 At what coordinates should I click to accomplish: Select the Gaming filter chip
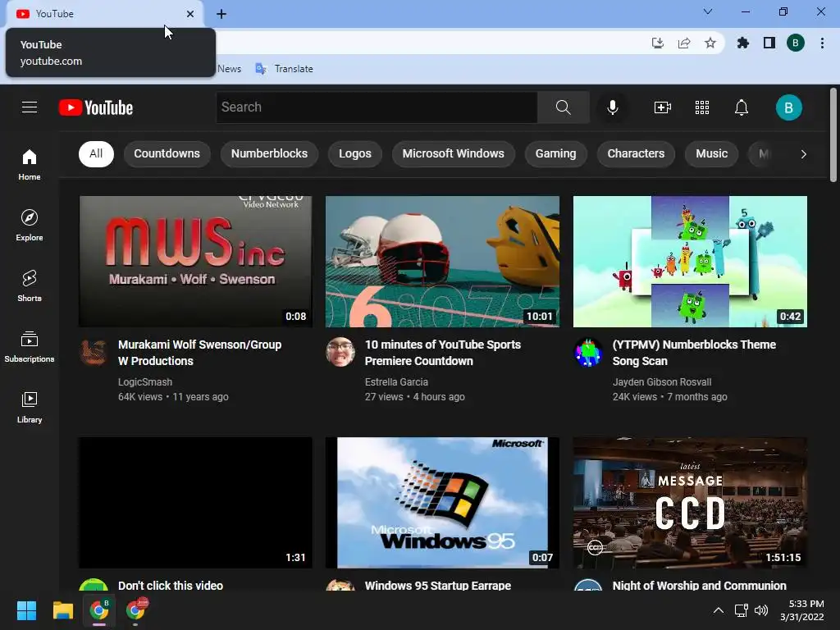555,153
